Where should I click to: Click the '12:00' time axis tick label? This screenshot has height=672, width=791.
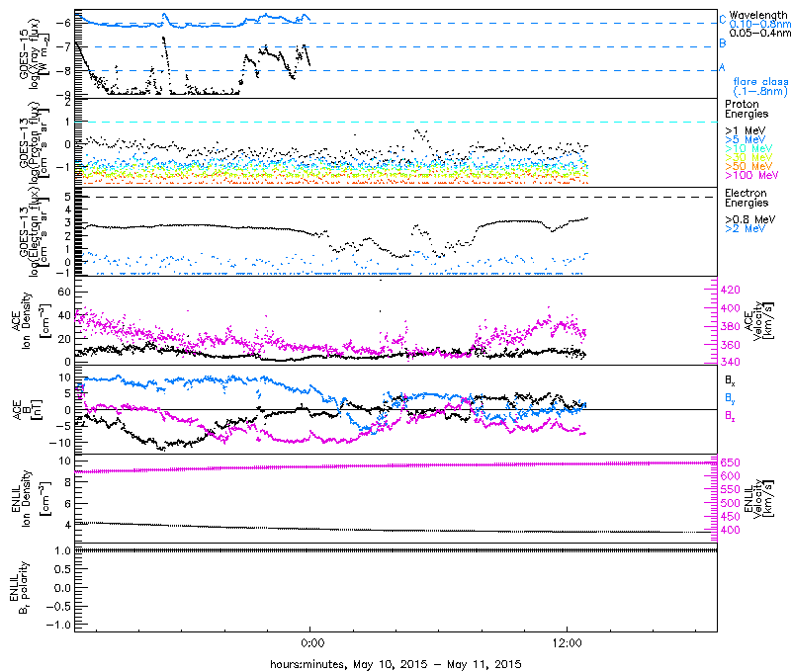(x=567, y=643)
